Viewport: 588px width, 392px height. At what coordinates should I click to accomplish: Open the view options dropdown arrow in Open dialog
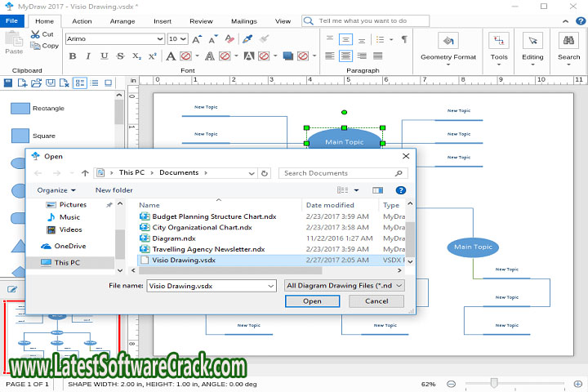pyautogui.click(x=356, y=190)
